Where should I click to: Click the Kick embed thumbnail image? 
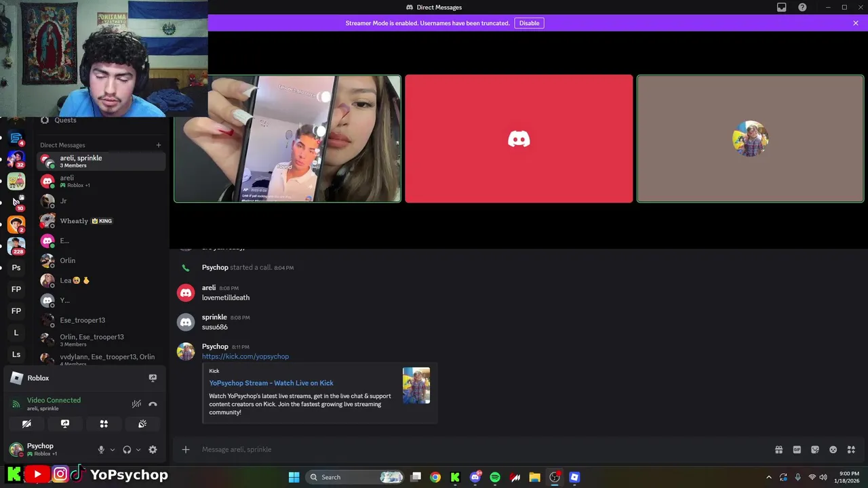416,386
